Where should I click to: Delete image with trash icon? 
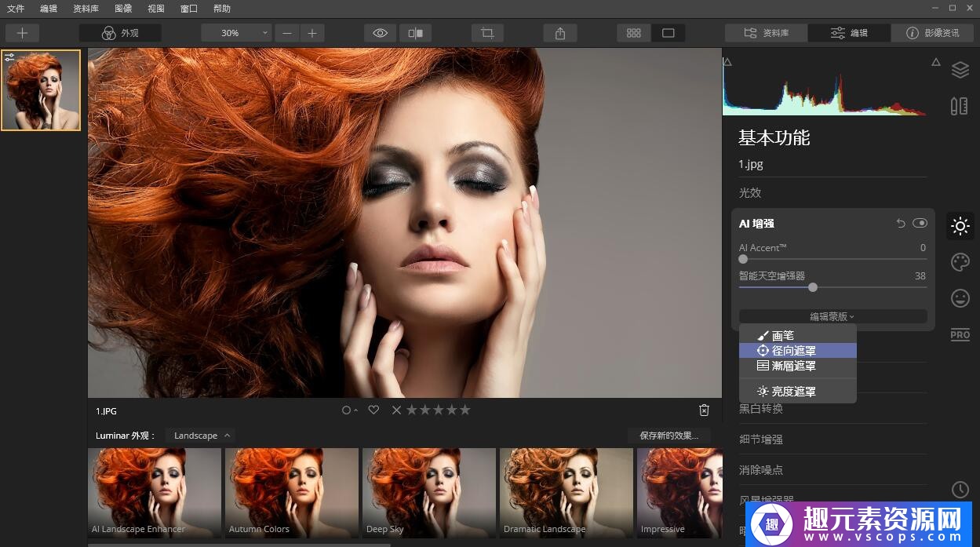[704, 410]
